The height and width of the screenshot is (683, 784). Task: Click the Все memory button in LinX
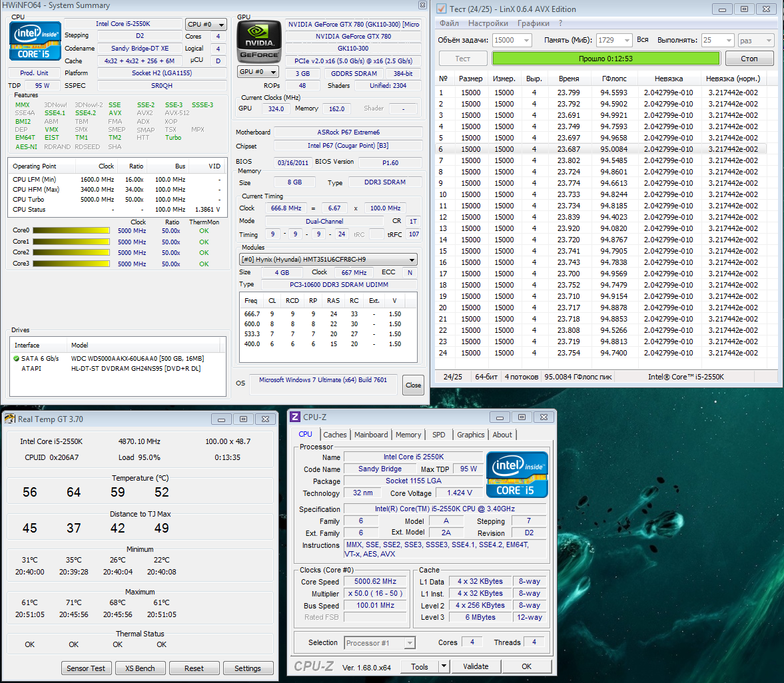pos(643,39)
